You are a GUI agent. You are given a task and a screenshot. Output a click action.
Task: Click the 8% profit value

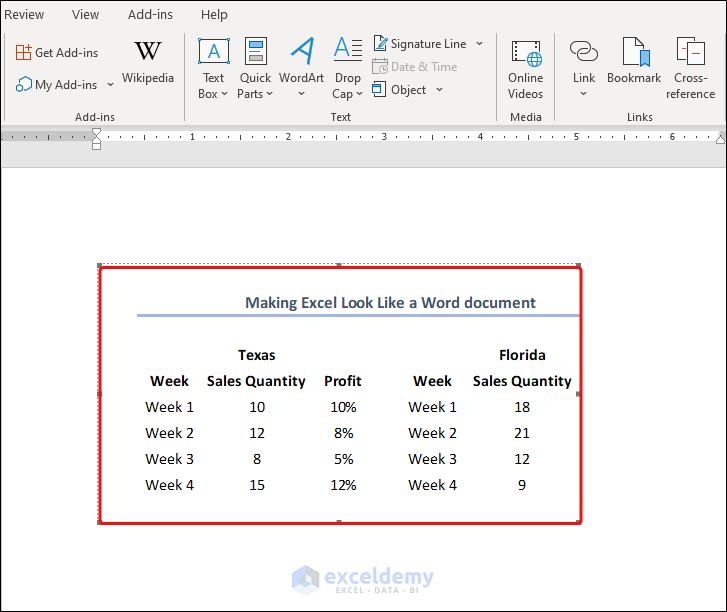pyautogui.click(x=344, y=433)
